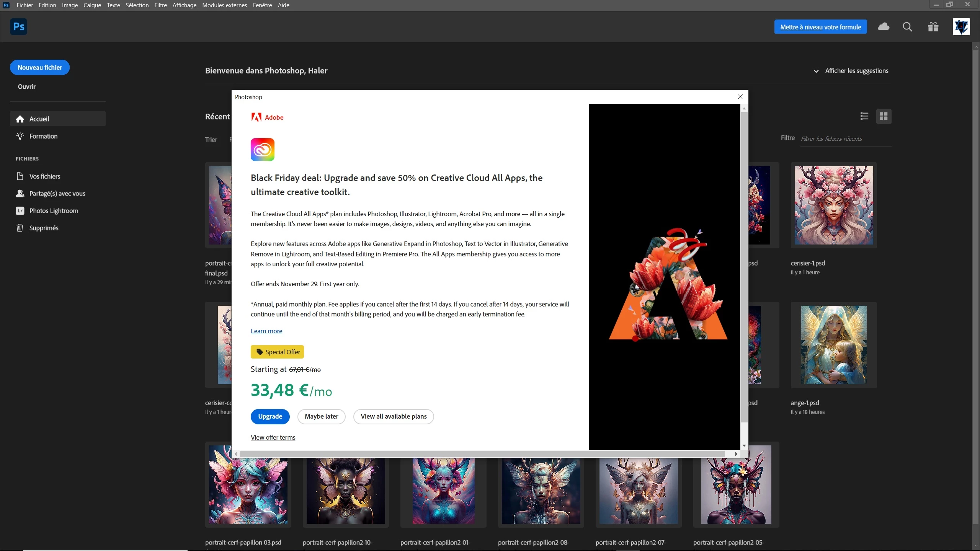Switch recent files to list view

tap(864, 116)
